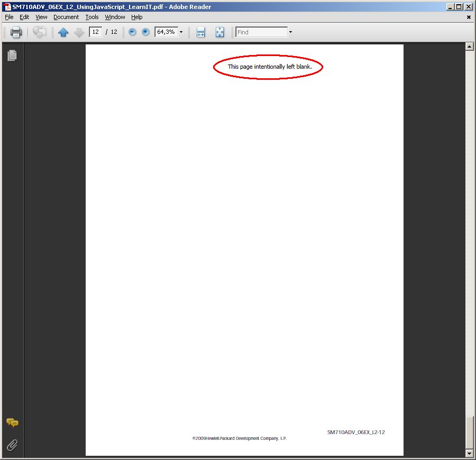Click the Print icon in toolbar
Screen dimensions: 476x460
(x=16, y=32)
